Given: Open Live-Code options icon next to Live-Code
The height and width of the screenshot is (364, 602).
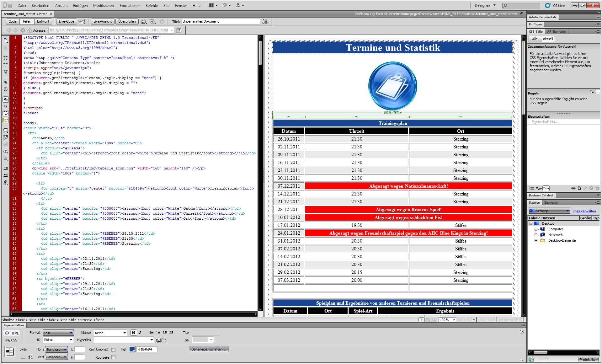Looking at the screenshot, I should click(82, 22).
